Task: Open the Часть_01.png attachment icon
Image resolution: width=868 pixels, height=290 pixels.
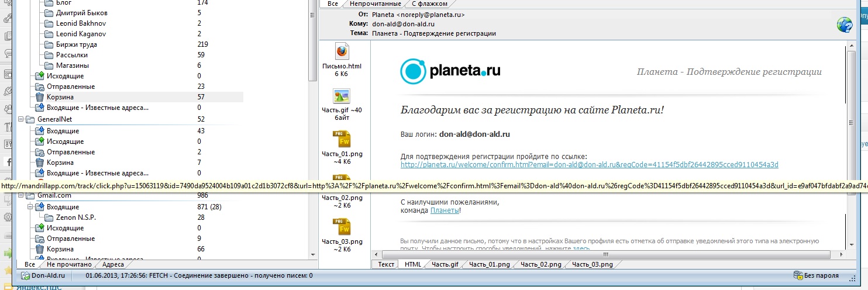Action: (x=342, y=140)
